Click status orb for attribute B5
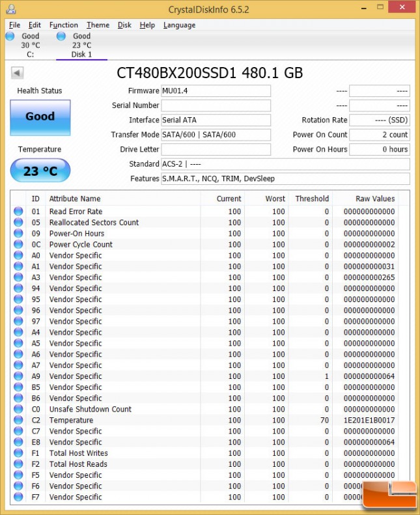Image resolution: width=420 pixels, height=515 pixels. (18, 387)
